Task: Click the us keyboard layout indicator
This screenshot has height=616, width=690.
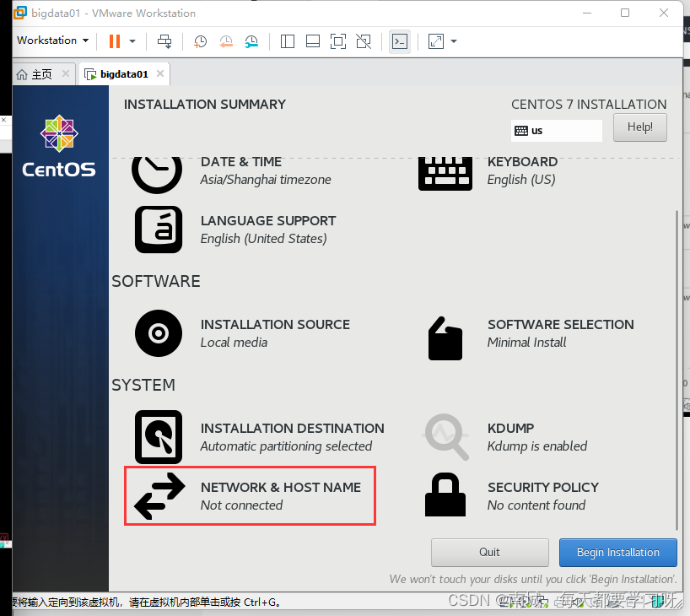Action: (x=556, y=131)
